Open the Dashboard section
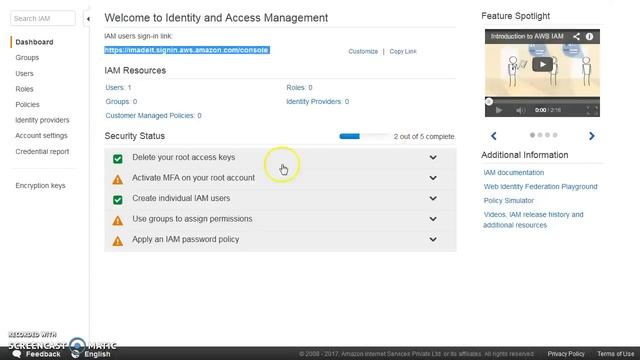This screenshot has height=360, width=640. [34, 42]
